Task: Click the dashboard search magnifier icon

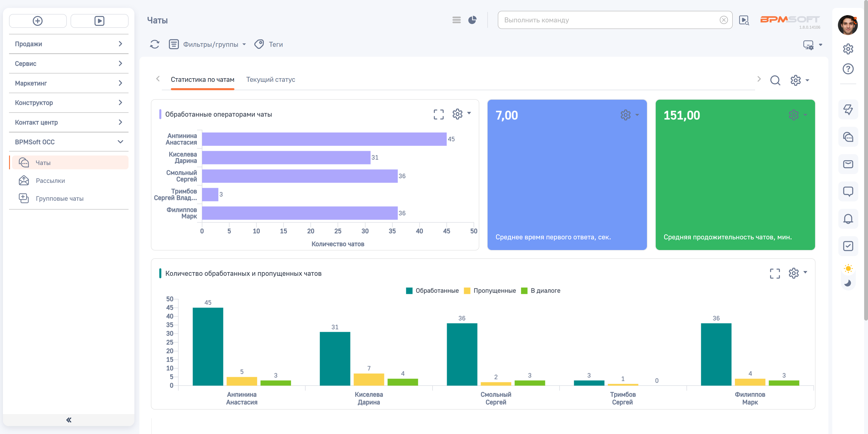Action: point(775,80)
